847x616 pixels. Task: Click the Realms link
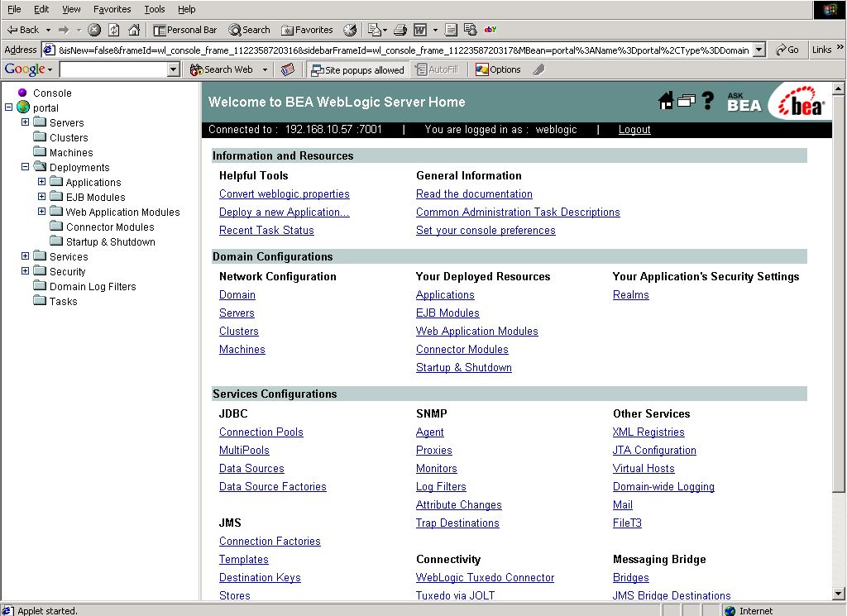click(x=631, y=295)
